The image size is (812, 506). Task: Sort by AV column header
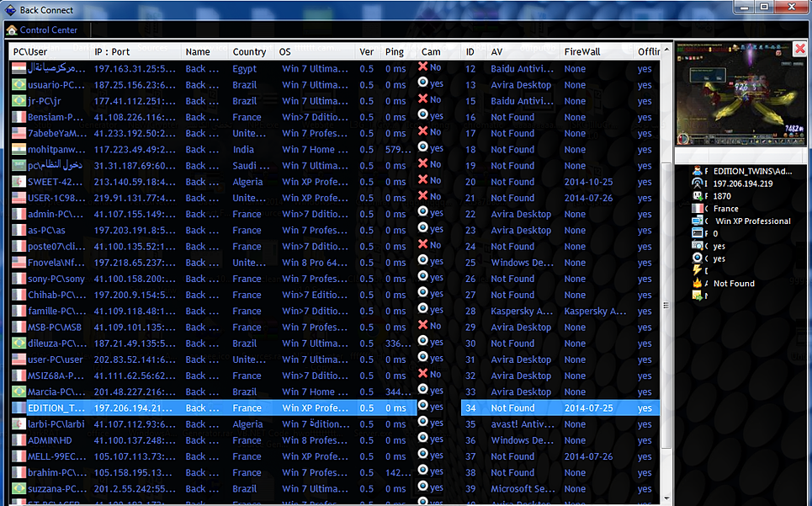coord(523,52)
